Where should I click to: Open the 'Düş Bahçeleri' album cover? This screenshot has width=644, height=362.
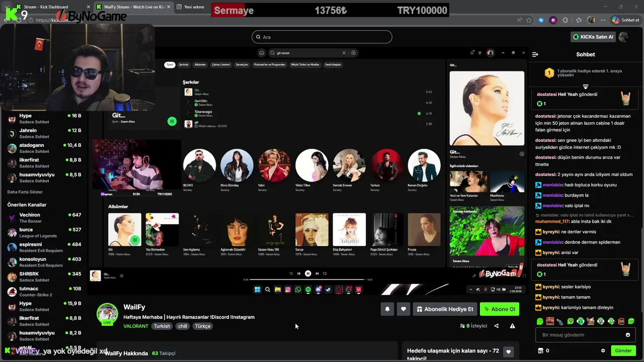coord(349,229)
